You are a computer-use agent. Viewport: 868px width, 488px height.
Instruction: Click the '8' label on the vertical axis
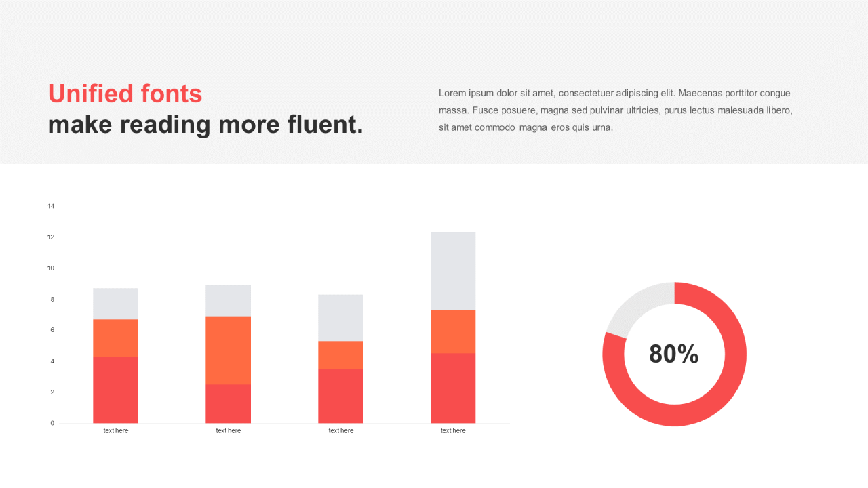click(52, 299)
